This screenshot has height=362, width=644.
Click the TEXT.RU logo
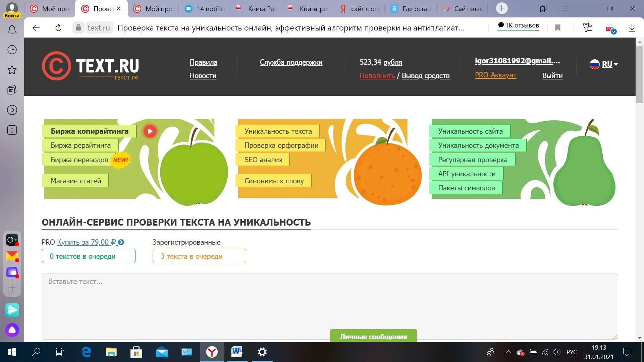pyautogui.click(x=91, y=66)
